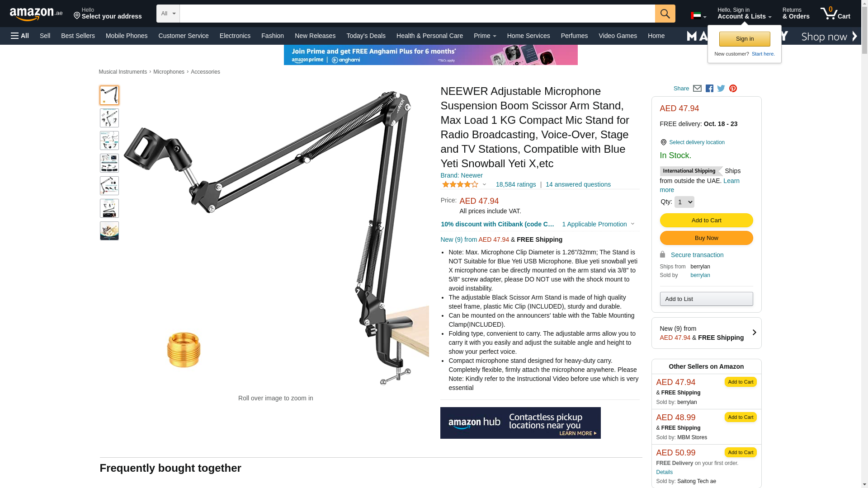Image resolution: width=868 pixels, height=488 pixels.
Task: Open the UAE flag language selector
Action: [698, 16]
